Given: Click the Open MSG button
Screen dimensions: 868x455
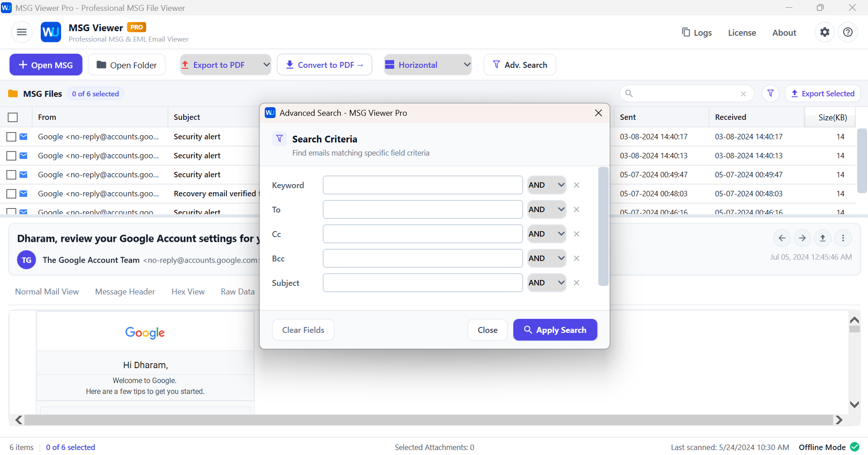Looking at the screenshot, I should (46, 65).
